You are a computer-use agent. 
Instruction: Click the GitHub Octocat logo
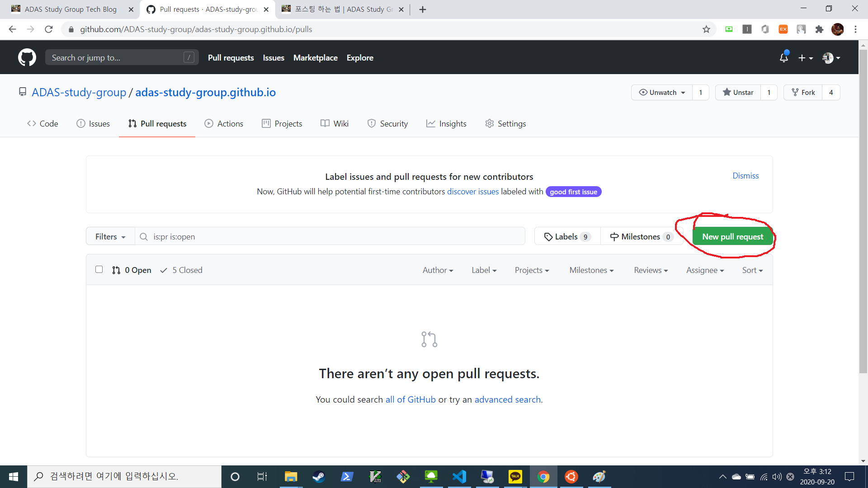27,57
